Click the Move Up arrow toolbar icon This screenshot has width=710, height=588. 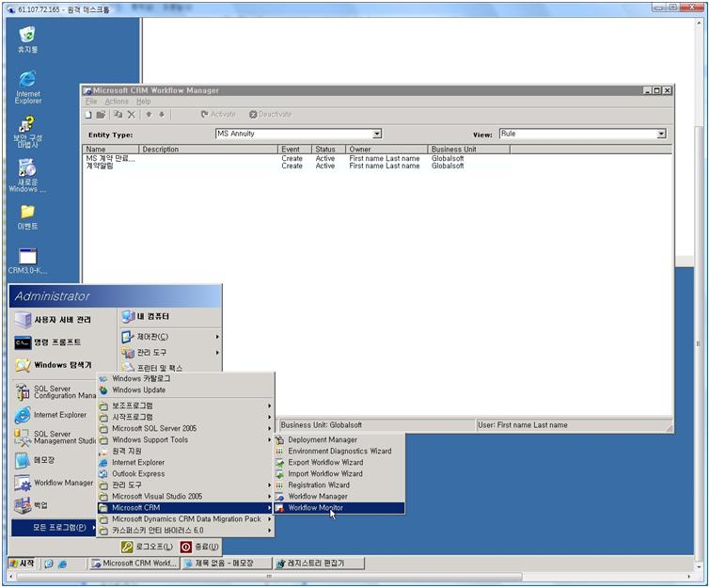click(x=149, y=115)
